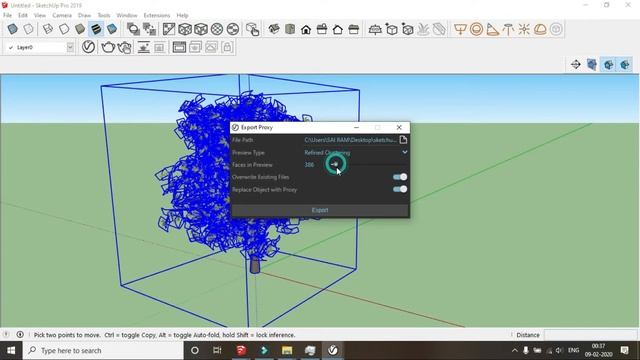Switch to Front view (black house icon)
This screenshot has height=360, width=640.
[x=306, y=29]
